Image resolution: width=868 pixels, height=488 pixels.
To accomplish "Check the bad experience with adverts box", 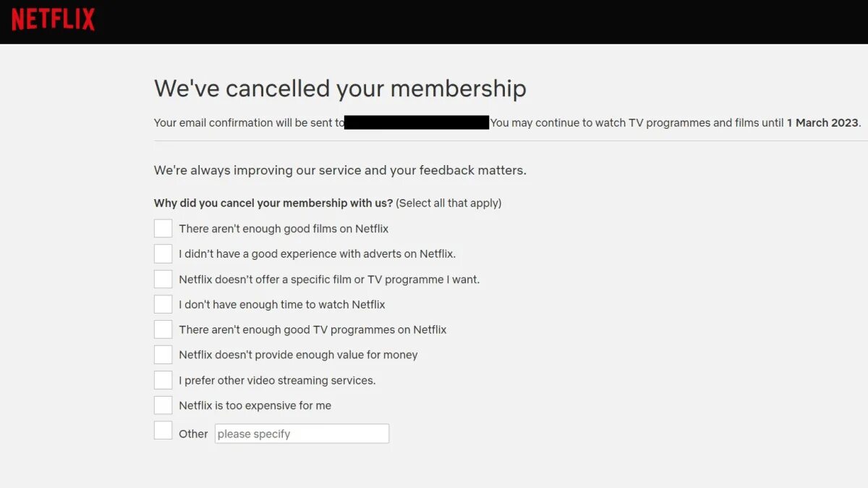I will 163,253.
